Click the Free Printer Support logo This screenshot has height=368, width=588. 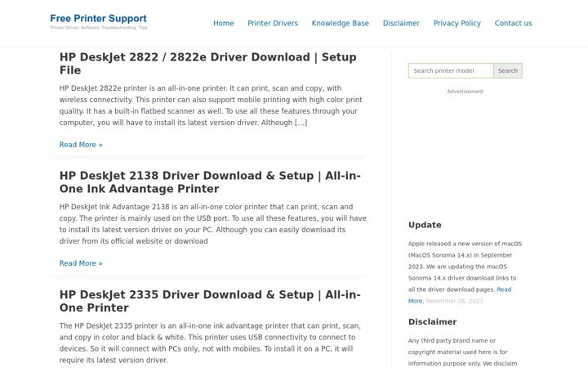point(99,22)
